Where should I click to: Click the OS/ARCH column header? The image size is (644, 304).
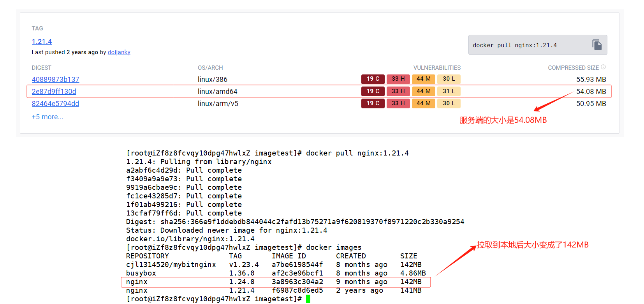[210, 68]
